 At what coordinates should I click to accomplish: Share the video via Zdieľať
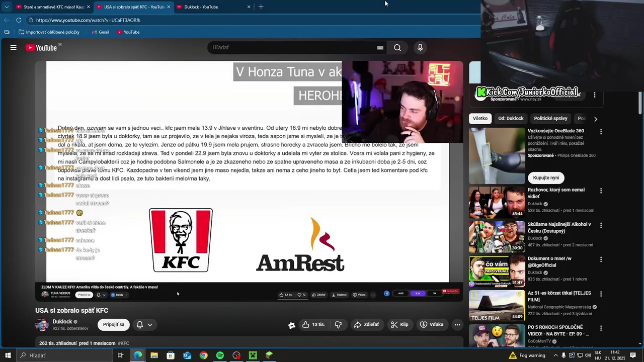pyautogui.click(x=366, y=325)
